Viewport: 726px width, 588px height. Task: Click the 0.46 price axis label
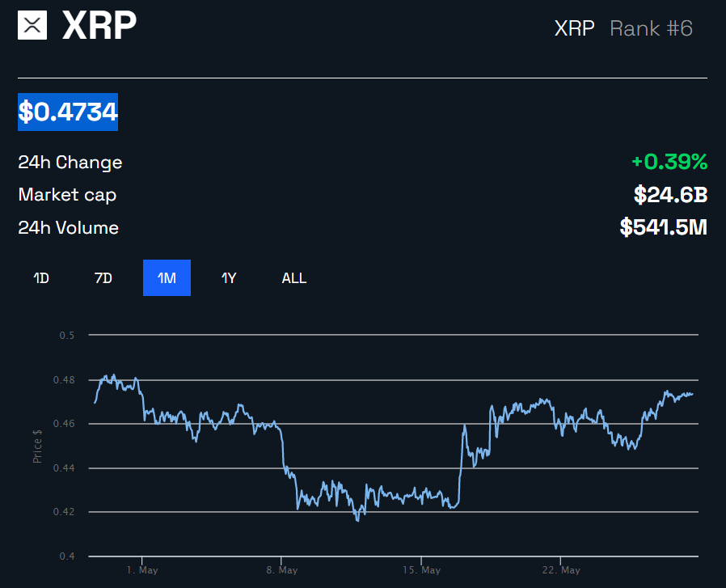64,424
